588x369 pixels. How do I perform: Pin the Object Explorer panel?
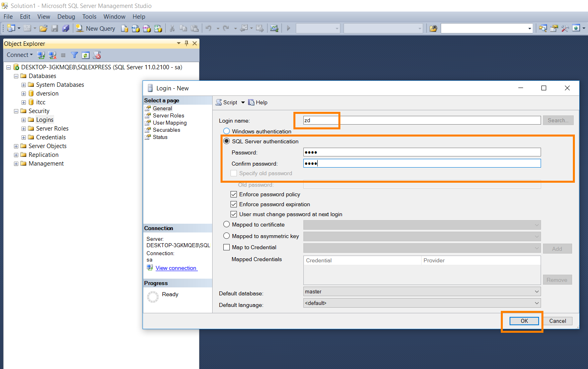[x=186, y=43]
